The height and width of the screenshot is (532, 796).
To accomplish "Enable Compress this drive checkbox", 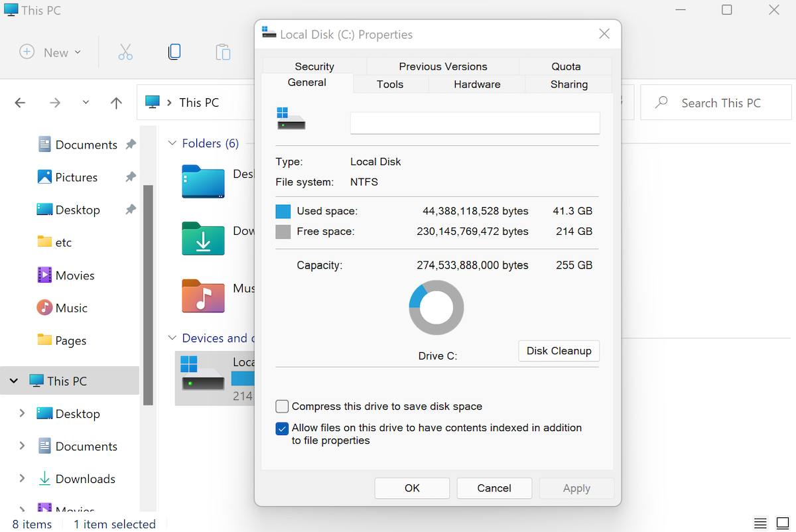I will click(x=282, y=407).
